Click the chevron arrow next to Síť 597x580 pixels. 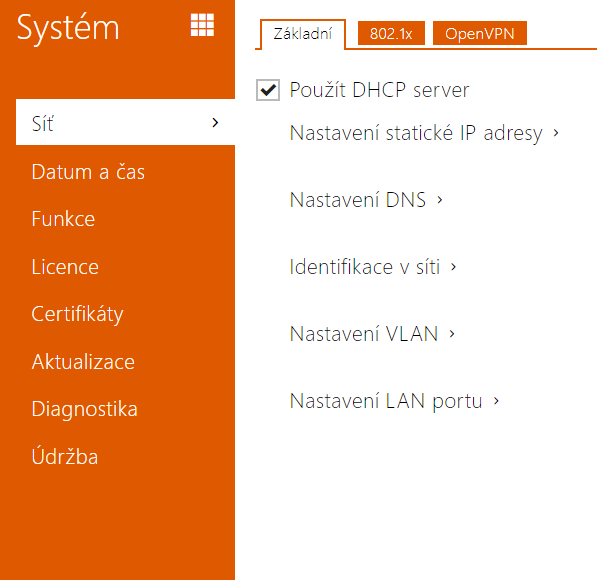215,123
